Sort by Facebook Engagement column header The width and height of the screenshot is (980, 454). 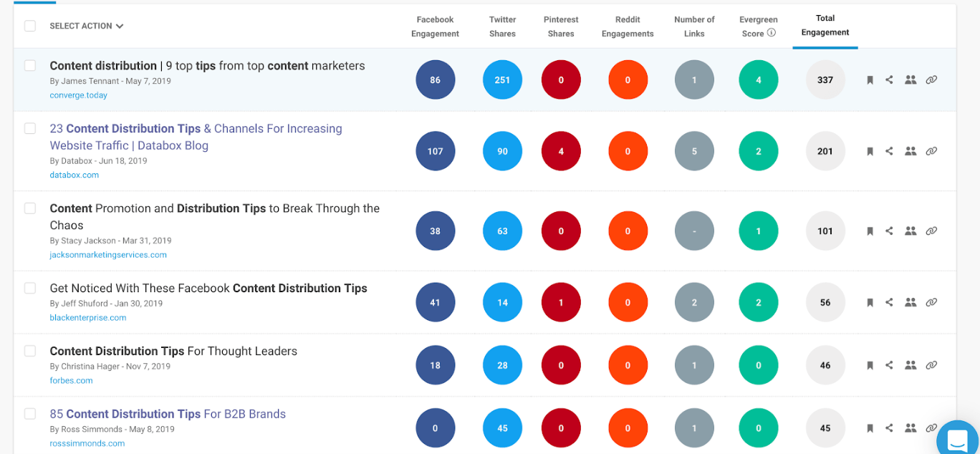(x=435, y=26)
